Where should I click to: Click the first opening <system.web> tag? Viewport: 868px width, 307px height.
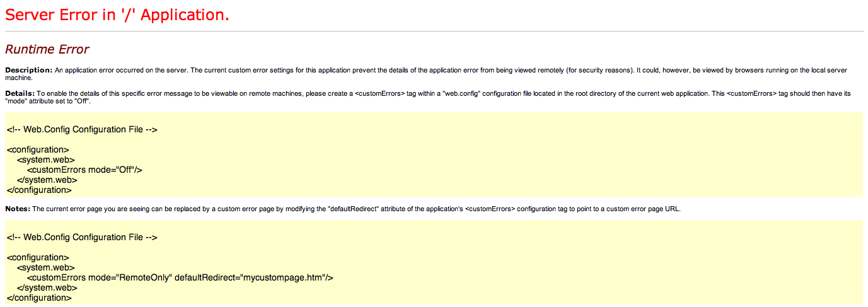pyautogui.click(x=46, y=159)
